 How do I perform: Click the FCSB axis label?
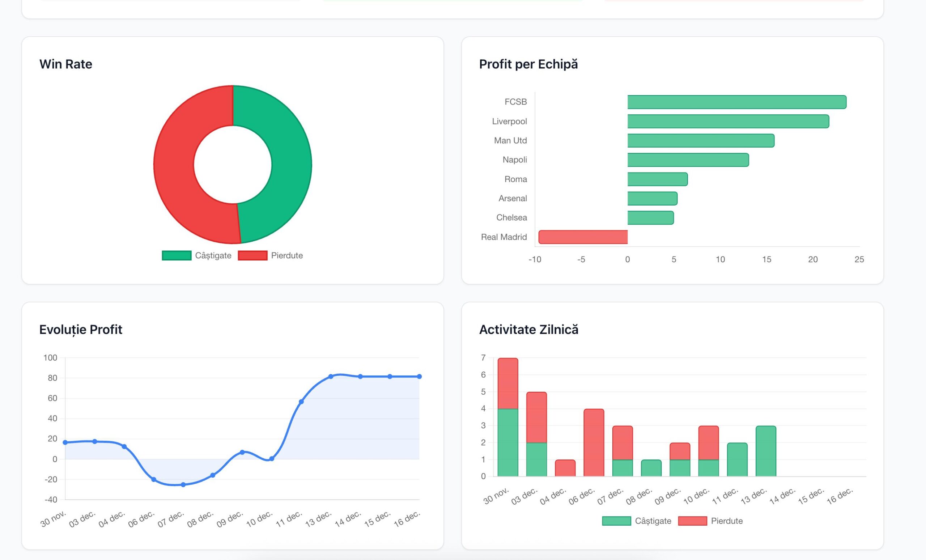(515, 102)
